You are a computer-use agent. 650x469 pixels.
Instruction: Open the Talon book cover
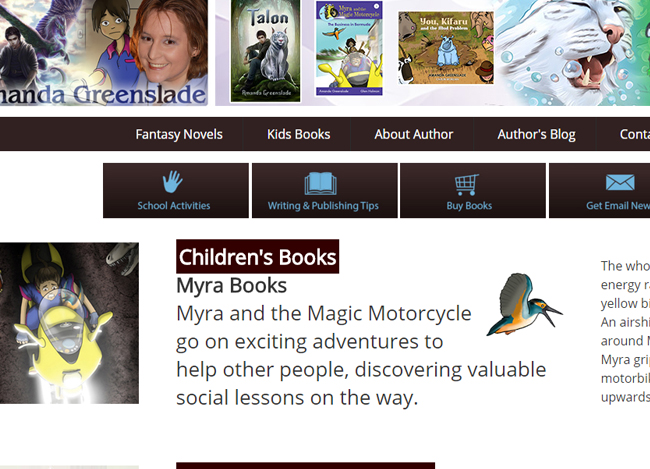tap(268, 50)
